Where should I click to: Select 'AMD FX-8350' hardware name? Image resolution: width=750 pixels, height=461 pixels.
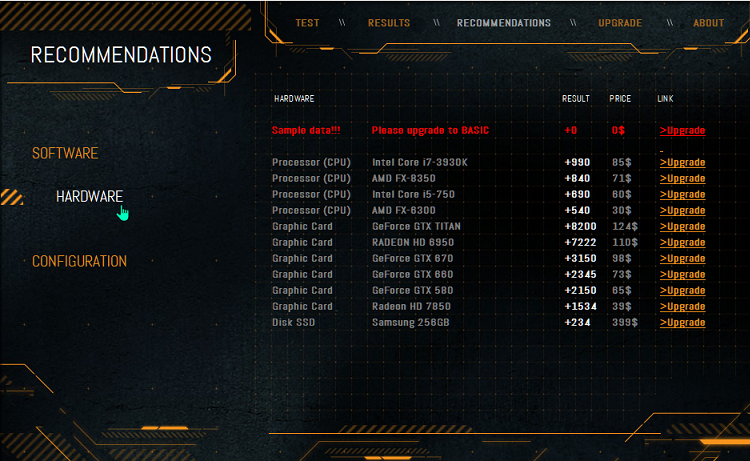click(x=404, y=178)
